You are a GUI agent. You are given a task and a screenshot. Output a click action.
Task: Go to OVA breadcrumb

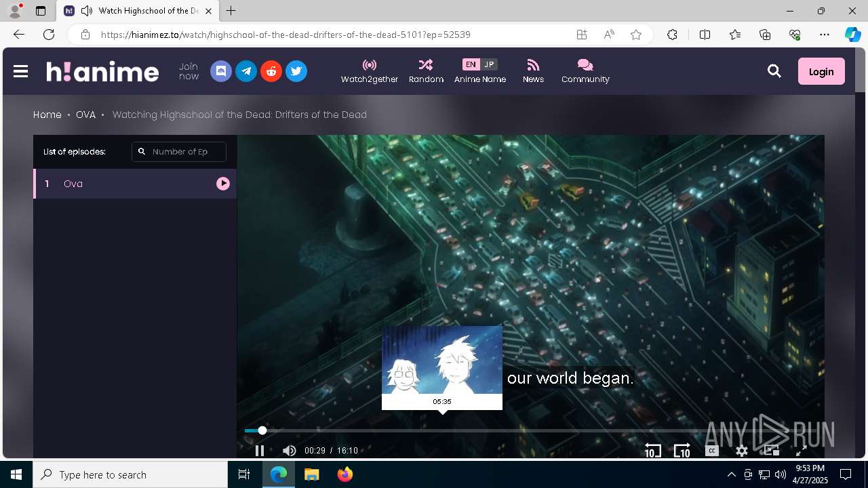tap(85, 115)
